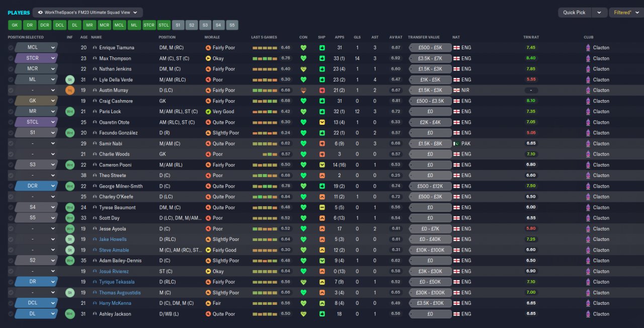Click the player profile icon beside Enrique Tiamuna

coord(95,48)
